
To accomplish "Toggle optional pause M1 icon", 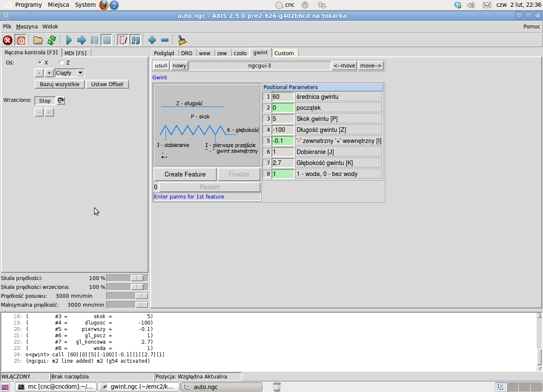I will 135,40.
